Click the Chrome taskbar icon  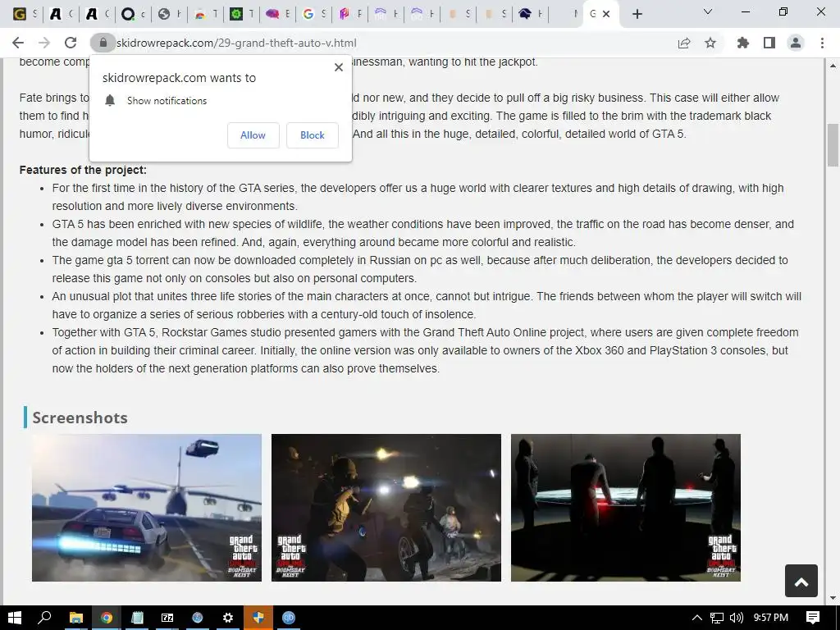click(x=106, y=618)
